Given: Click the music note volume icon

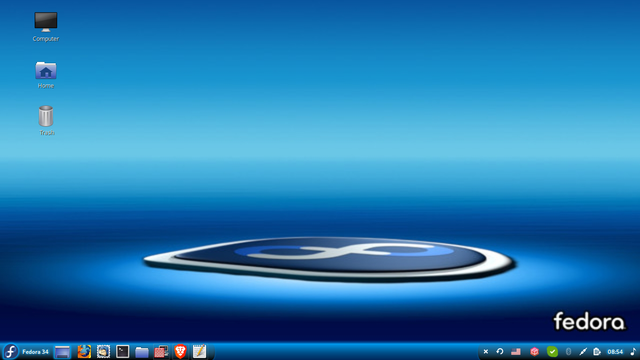Looking at the screenshot, I should 633,351.
